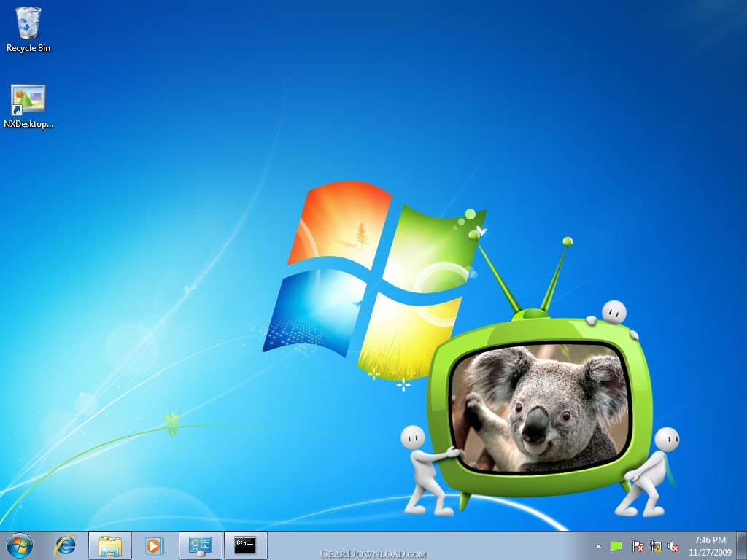
Task: Open Action Center flag tray icon
Action: (638, 546)
